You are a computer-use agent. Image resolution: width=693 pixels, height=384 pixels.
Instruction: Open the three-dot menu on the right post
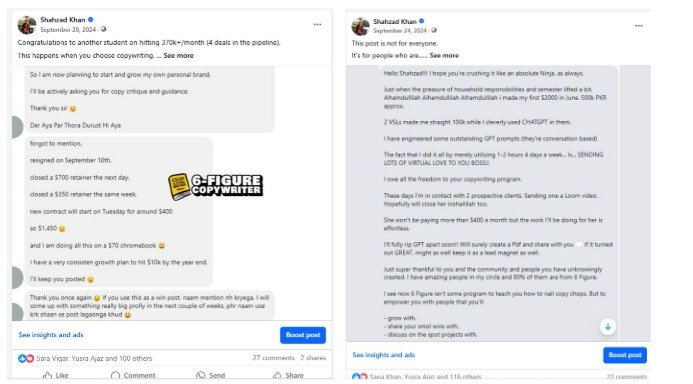point(639,26)
